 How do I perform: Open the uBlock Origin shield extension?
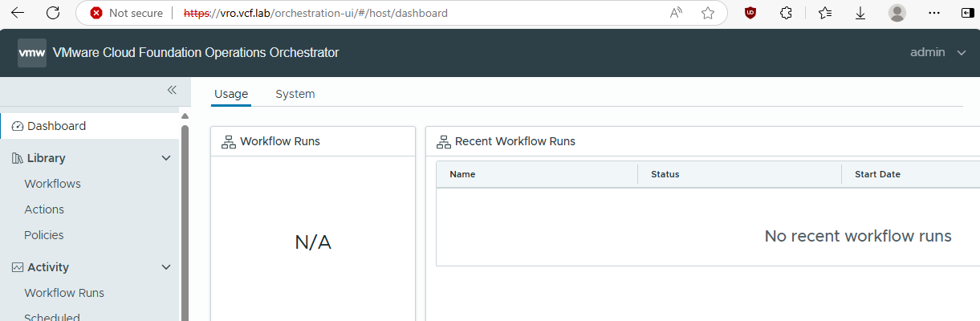click(750, 13)
